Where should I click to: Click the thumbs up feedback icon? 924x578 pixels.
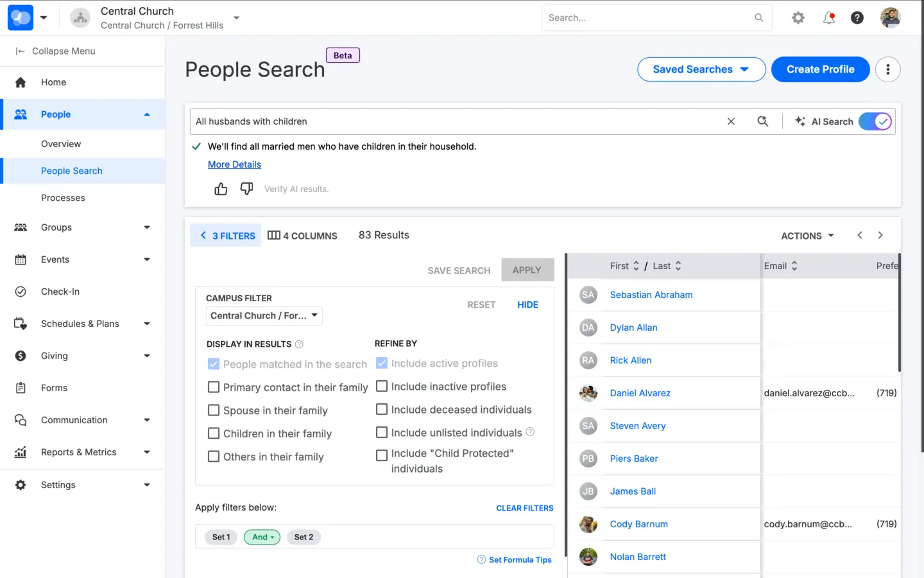tap(221, 189)
